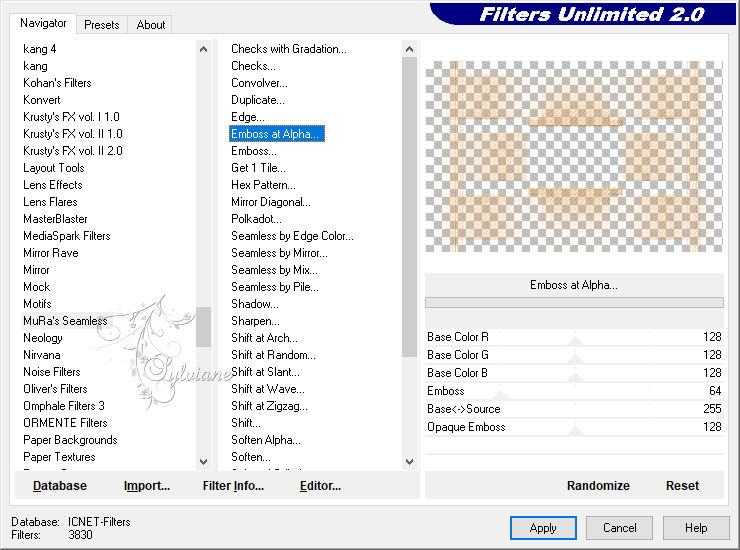Select Lens Effects category
The width and height of the screenshot is (740, 550).
click(52, 185)
